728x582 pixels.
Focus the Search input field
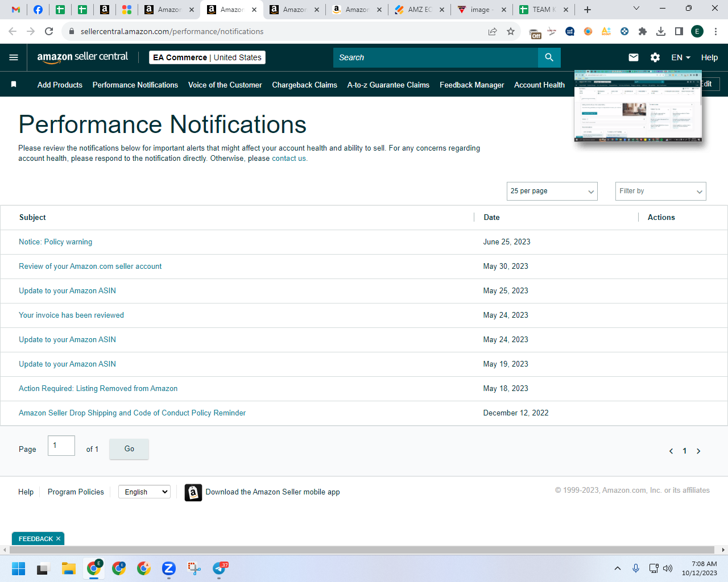coord(436,57)
